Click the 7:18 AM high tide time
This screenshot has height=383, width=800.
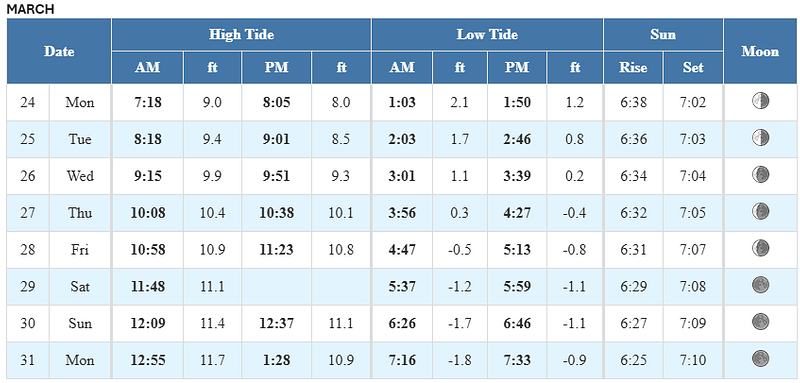point(147,103)
